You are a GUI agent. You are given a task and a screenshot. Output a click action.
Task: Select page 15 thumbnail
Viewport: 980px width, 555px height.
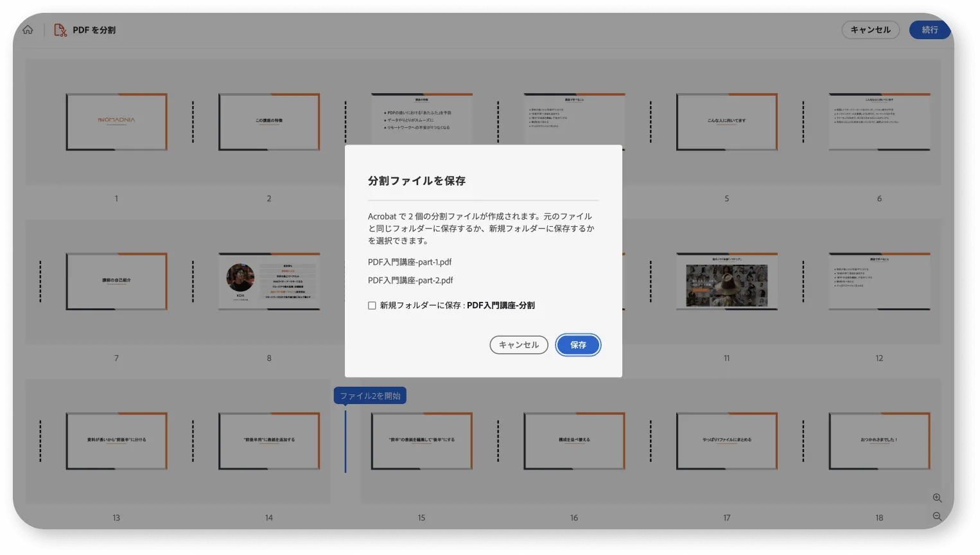click(x=421, y=441)
